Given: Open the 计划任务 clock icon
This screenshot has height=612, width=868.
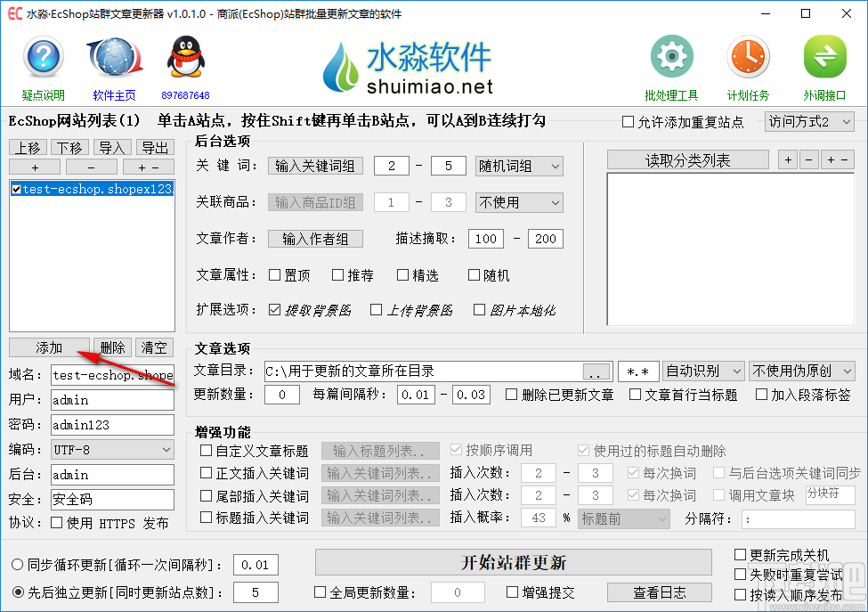Looking at the screenshot, I should point(748,55).
